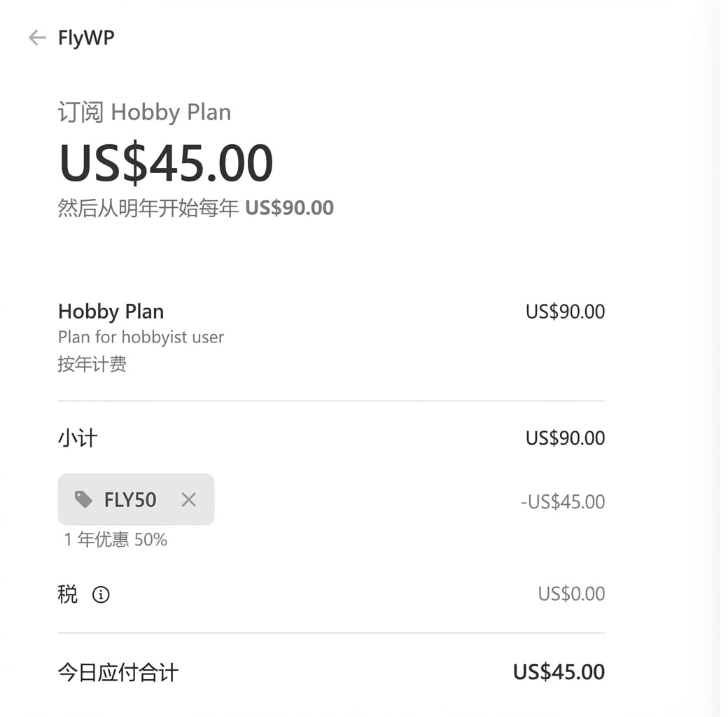The image size is (728, 717).
Task: Click the 今日应付合计 total row
Action: pos(118,671)
